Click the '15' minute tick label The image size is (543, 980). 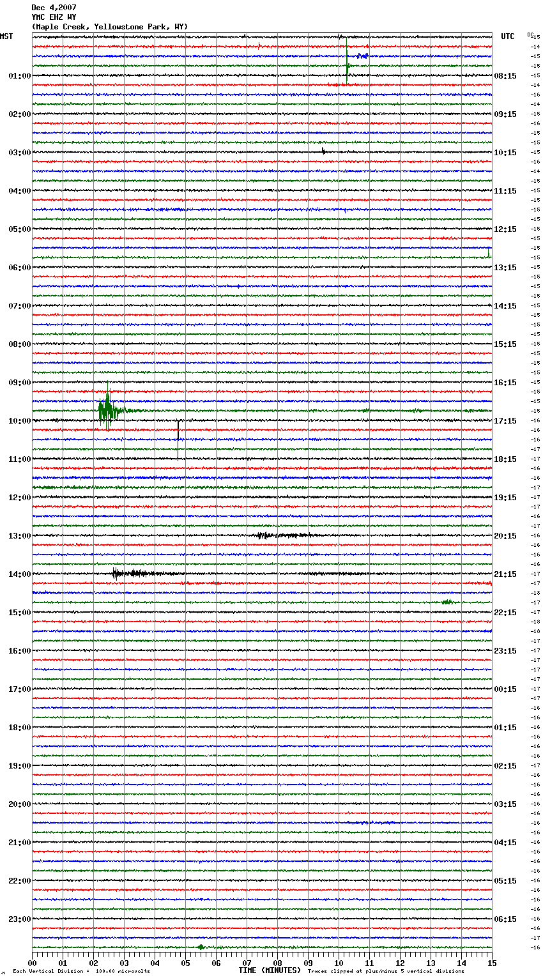point(492,963)
